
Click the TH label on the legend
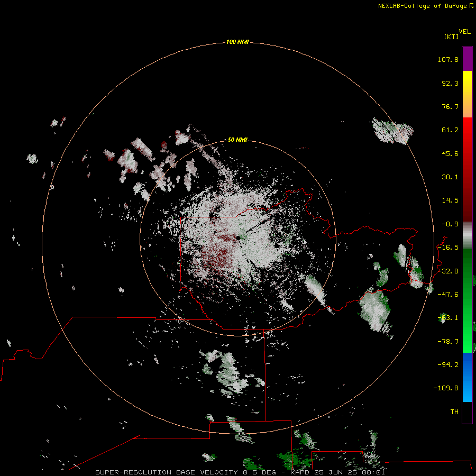454,412
